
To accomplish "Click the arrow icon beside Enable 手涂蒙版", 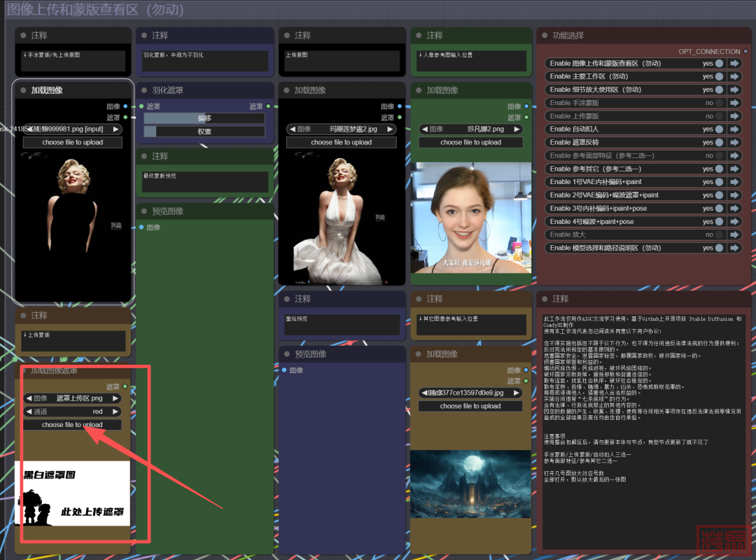I will (734, 103).
